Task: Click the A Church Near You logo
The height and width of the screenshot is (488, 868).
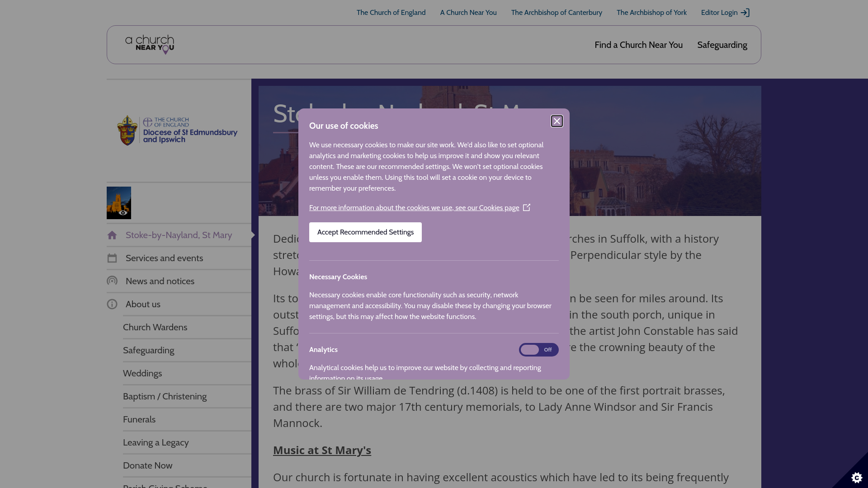Action: pyautogui.click(x=150, y=45)
